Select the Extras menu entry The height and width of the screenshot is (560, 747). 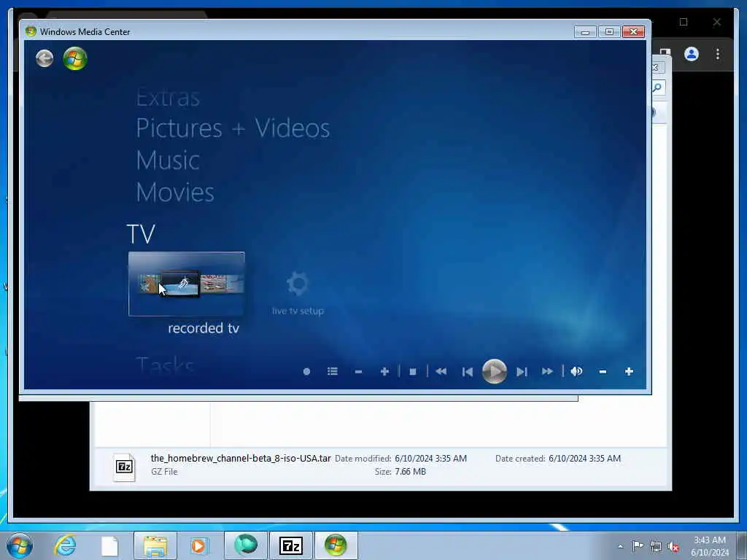pyautogui.click(x=168, y=98)
